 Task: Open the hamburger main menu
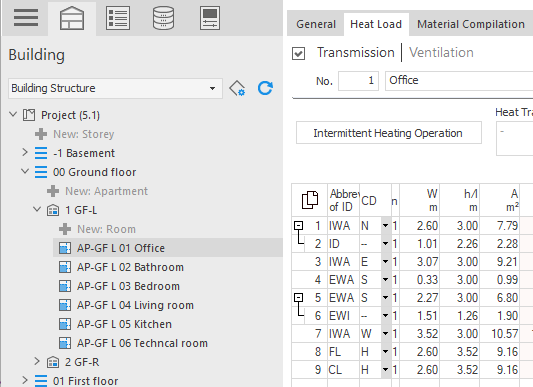click(x=26, y=18)
